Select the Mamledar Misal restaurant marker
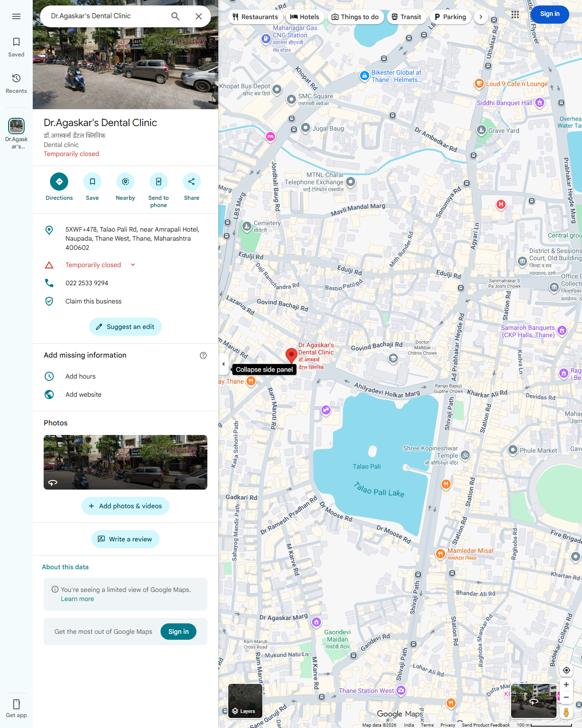Image resolution: width=582 pixels, height=728 pixels. (440, 554)
